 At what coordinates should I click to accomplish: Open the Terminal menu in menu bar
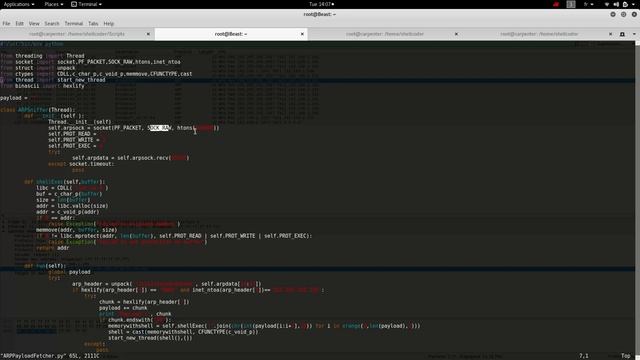73,24
